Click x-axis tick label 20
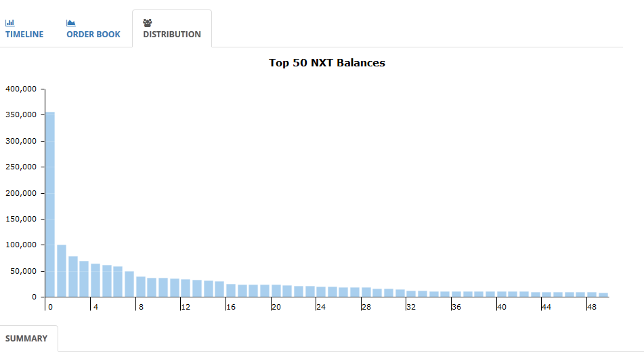Screen dimensions: 644x355 (x=276, y=307)
